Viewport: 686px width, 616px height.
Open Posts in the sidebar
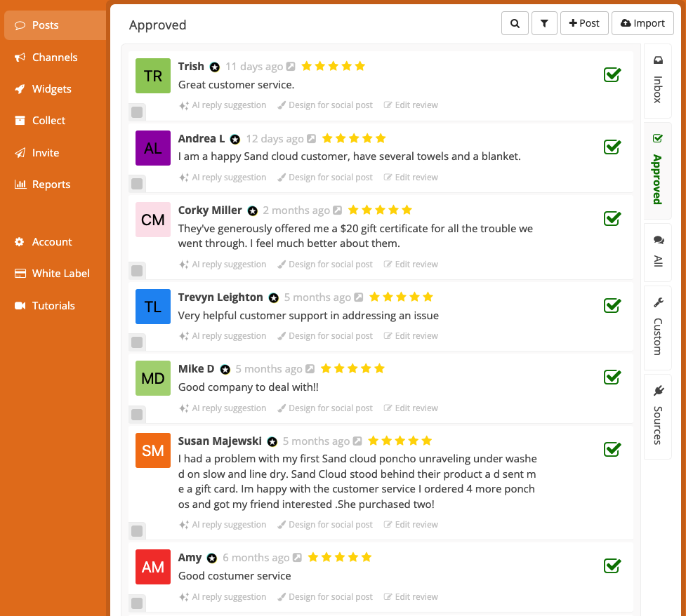coord(55,25)
